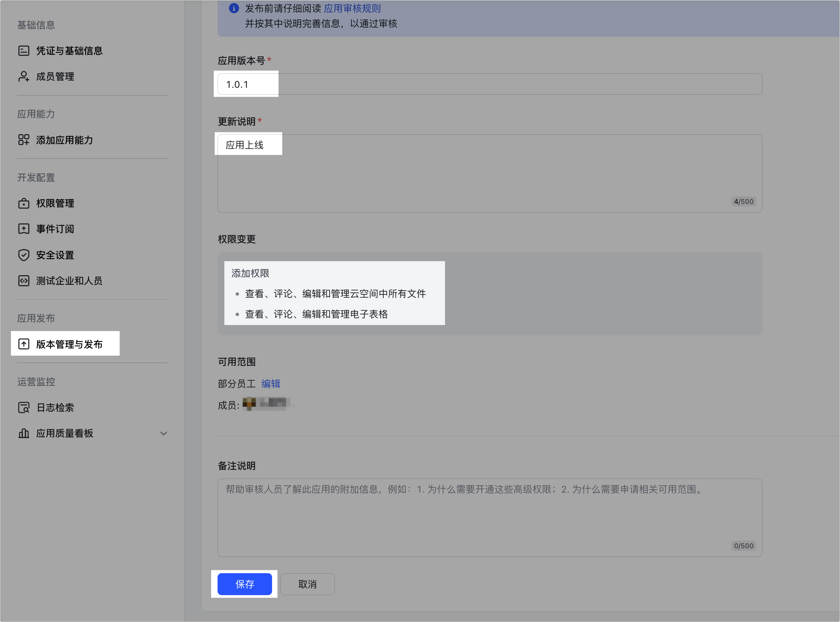
Task: Select the 成员管理 member icon in sidebar
Action: click(23, 76)
